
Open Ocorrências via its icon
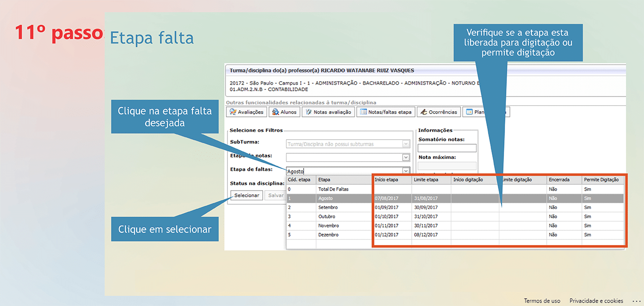pyautogui.click(x=423, y=112)
